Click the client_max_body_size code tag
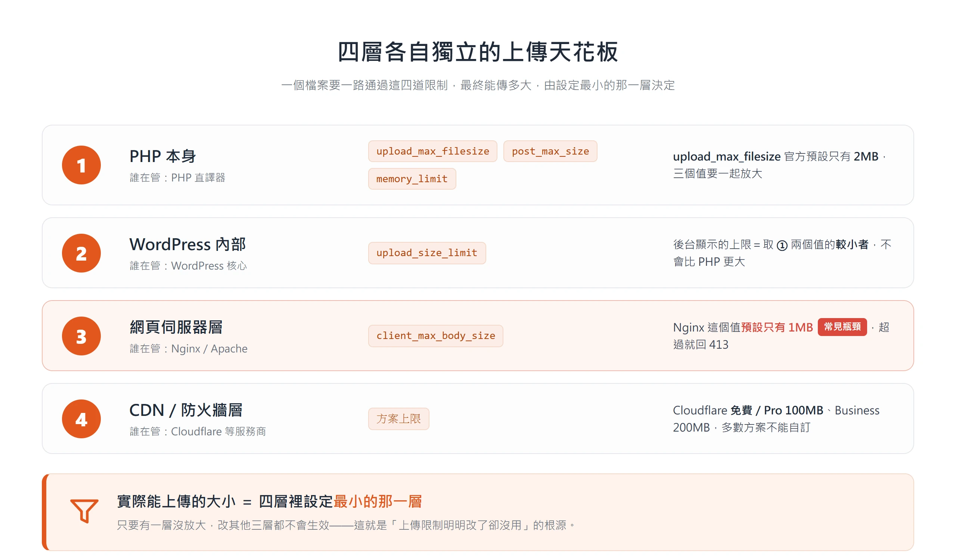The width and height of the screenshot is (956, 560). click(435, 336)
